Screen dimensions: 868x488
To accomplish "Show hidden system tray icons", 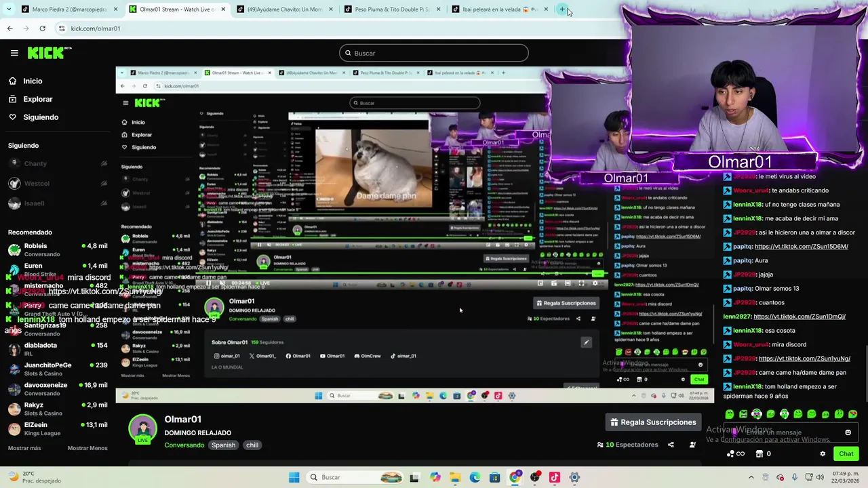I will tap(751, 477).
